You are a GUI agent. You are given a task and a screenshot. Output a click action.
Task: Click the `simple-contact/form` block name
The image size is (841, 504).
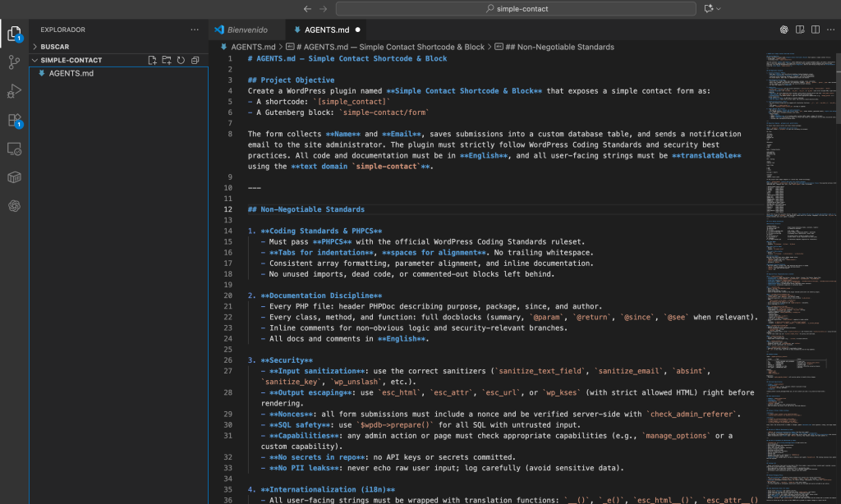[x=384, y=112]
